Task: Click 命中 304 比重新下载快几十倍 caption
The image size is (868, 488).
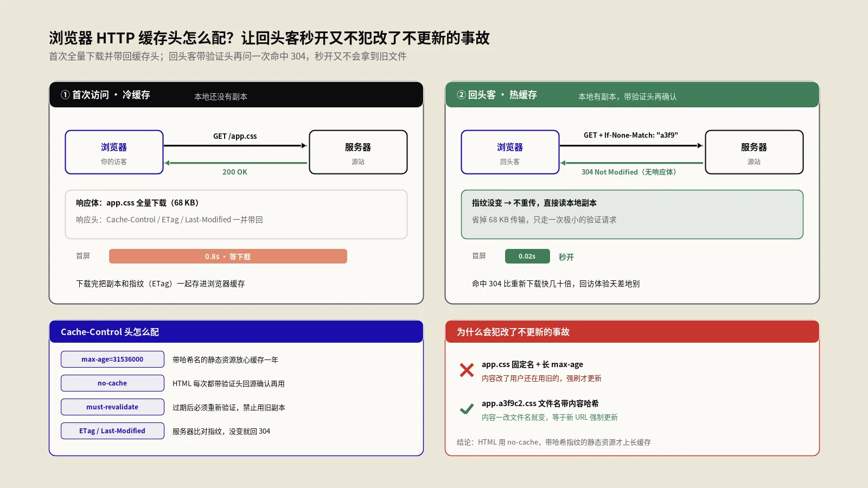Action: click(x=556, y=284)
